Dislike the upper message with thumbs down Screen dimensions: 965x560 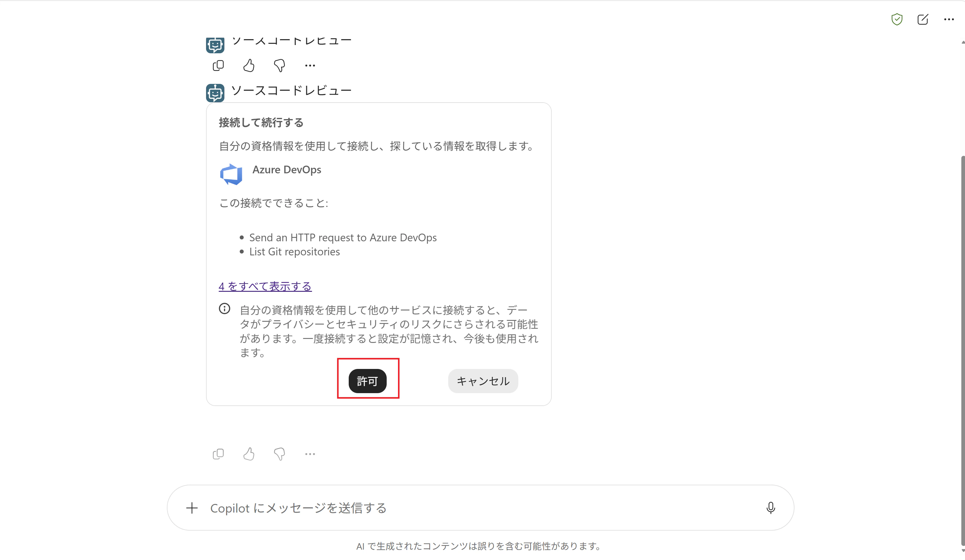280,66
